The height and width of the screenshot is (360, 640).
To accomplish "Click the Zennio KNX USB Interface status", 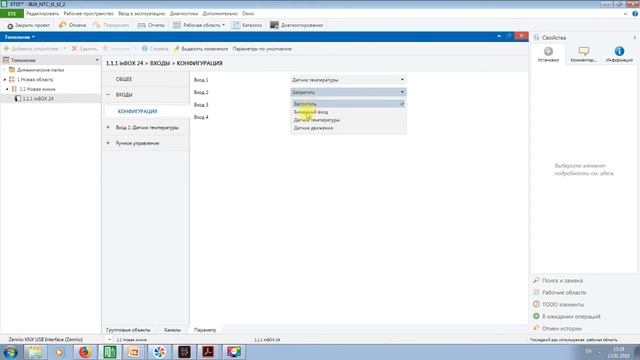I will click(x=45, y=340).
